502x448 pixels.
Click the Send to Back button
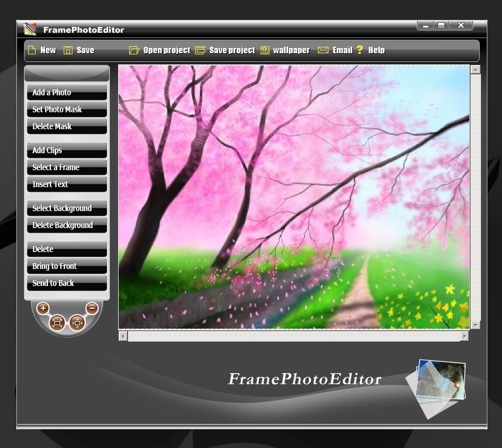click(66, 283)
